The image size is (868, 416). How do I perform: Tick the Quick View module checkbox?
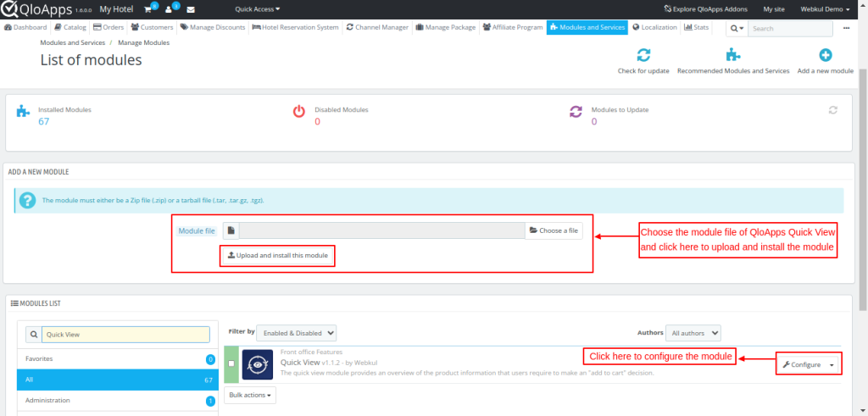point(231,363)
